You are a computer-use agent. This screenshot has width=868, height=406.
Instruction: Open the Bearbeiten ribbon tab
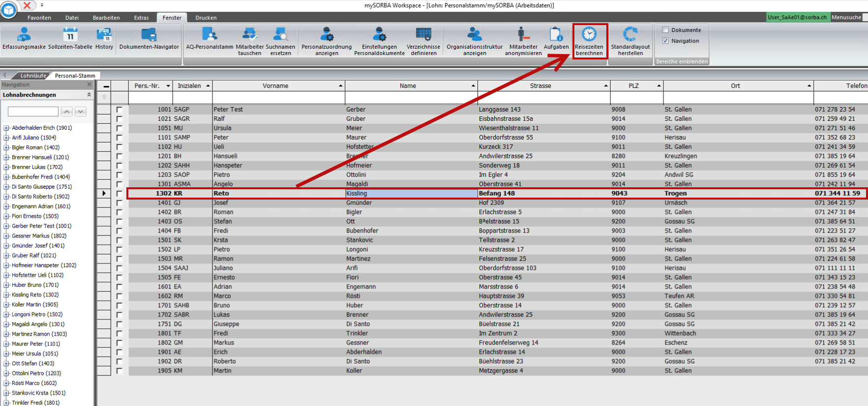pos(106,18)
